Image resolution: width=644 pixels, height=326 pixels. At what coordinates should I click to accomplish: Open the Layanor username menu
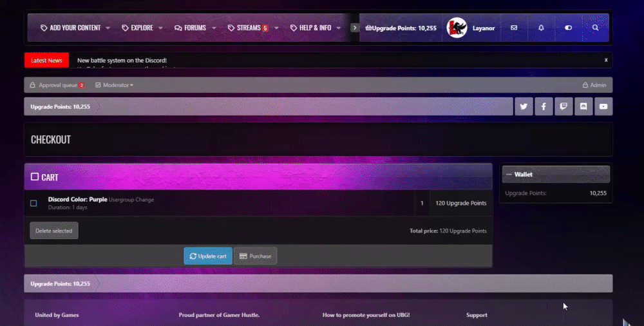click(x=484, y=28)
